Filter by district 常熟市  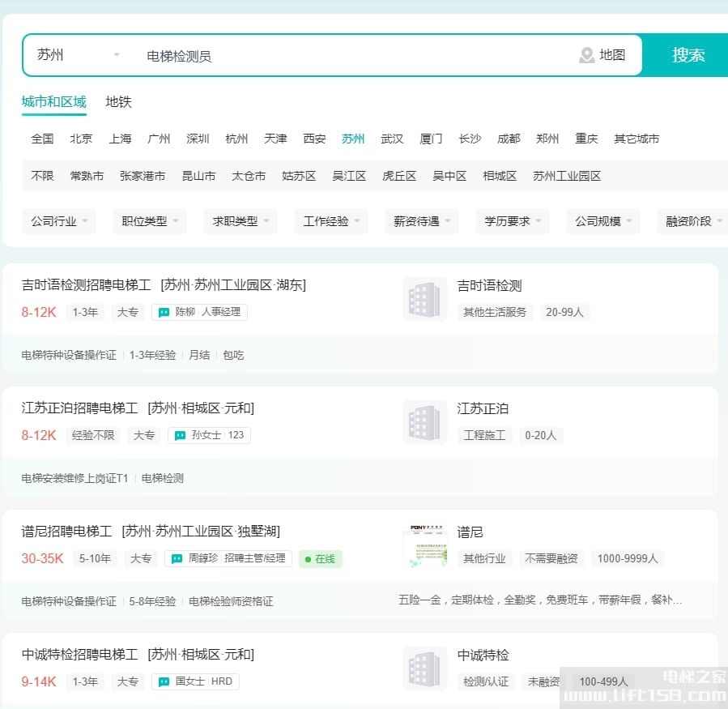point(87,176)
